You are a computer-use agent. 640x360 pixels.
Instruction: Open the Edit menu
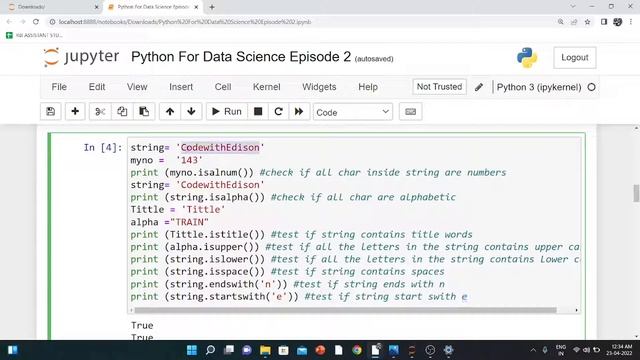[97, 87]
